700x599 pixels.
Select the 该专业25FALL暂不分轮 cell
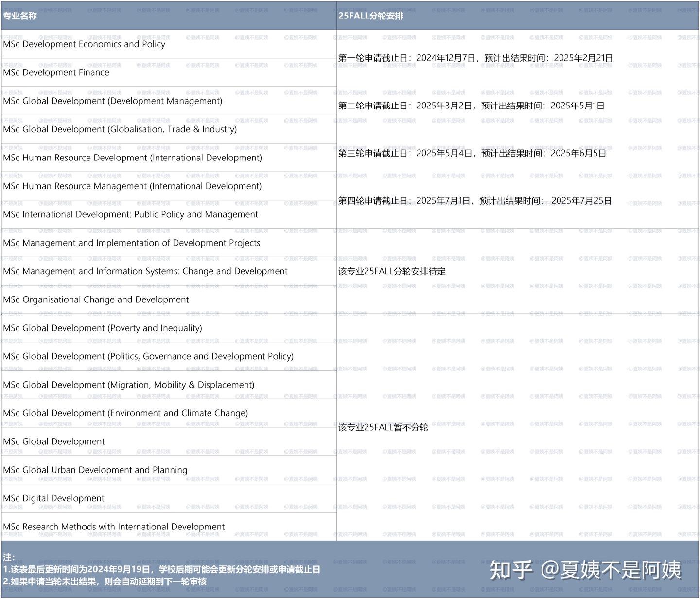(x=383, y=429)
